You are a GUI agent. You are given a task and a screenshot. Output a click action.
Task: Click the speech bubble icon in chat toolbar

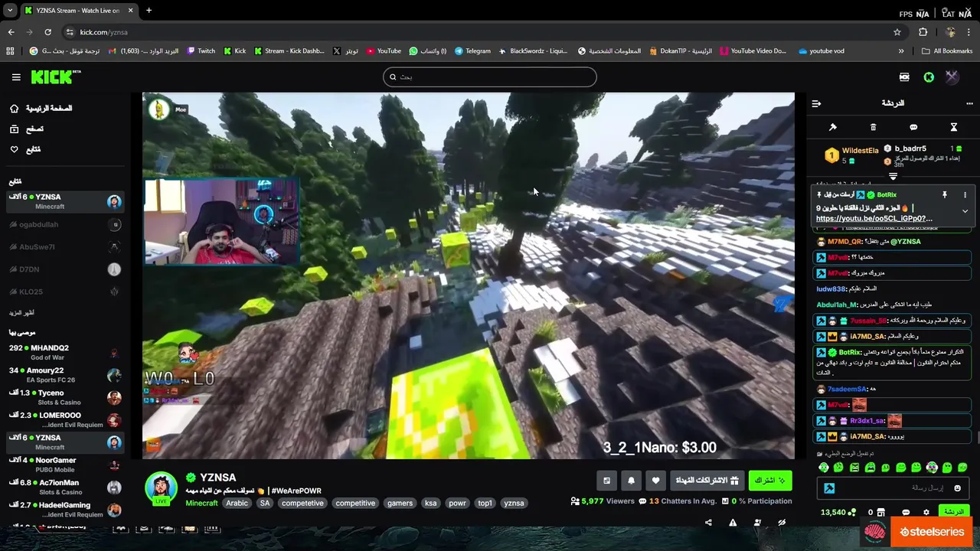[913, 127]
